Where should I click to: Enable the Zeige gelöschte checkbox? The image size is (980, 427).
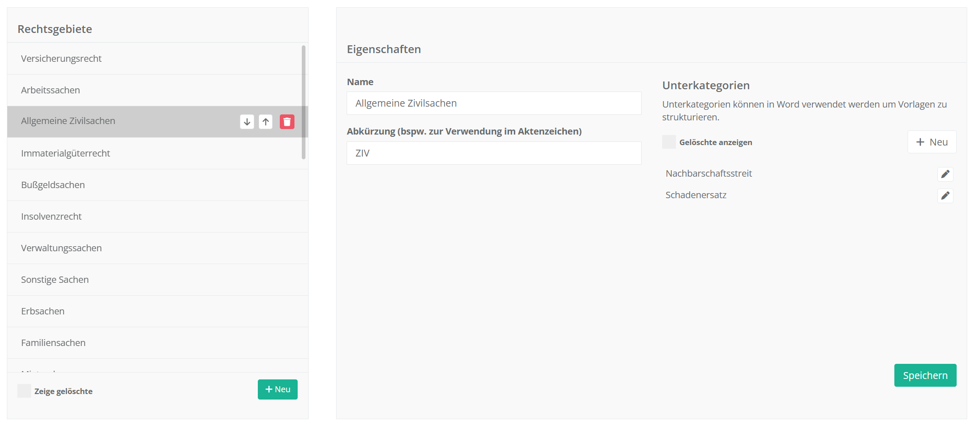pyautogui.click(x=24, y=391)
